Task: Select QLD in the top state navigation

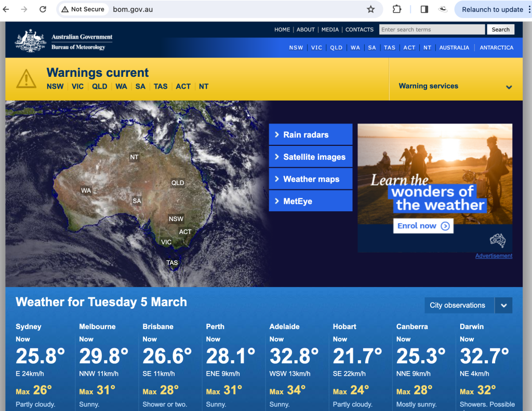Action: [x=336, y=48]
